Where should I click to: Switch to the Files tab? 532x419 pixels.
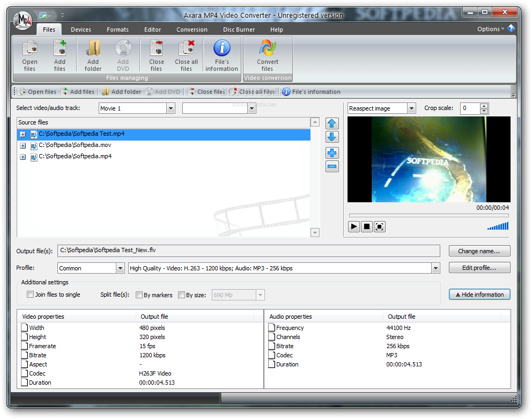49,30
